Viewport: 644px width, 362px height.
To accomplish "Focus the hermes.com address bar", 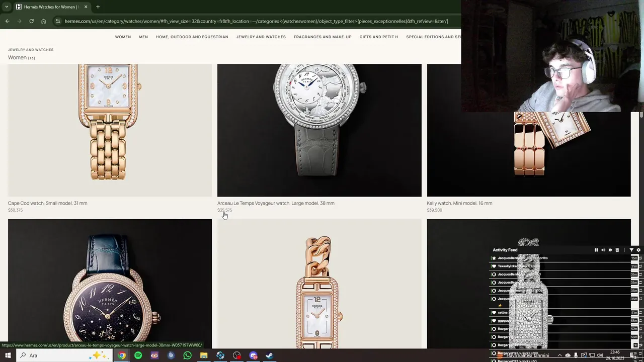I will pyautogui.click(x=256, y=21).
